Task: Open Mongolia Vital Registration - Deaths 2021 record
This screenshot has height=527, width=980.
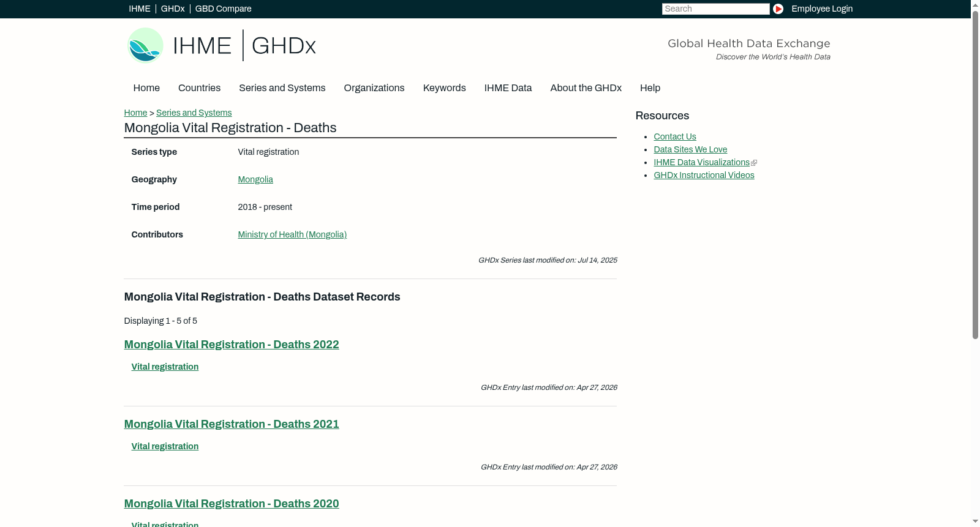Action: [232, 424]
